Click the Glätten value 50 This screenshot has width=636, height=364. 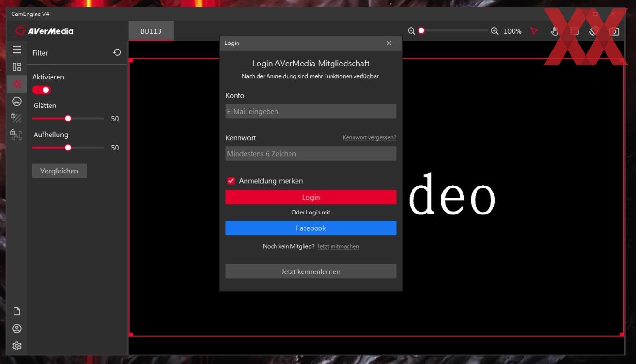point(115,119)
